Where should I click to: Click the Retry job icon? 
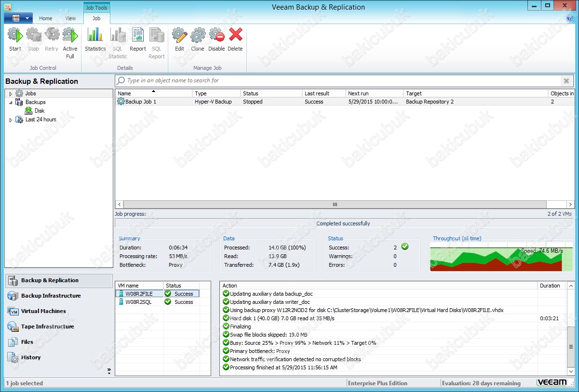(52, 39)
